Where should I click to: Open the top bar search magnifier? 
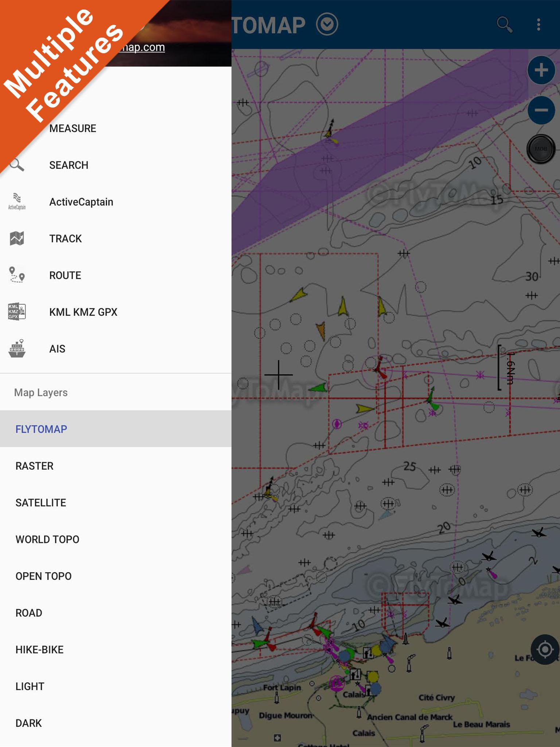pos(505,25)
